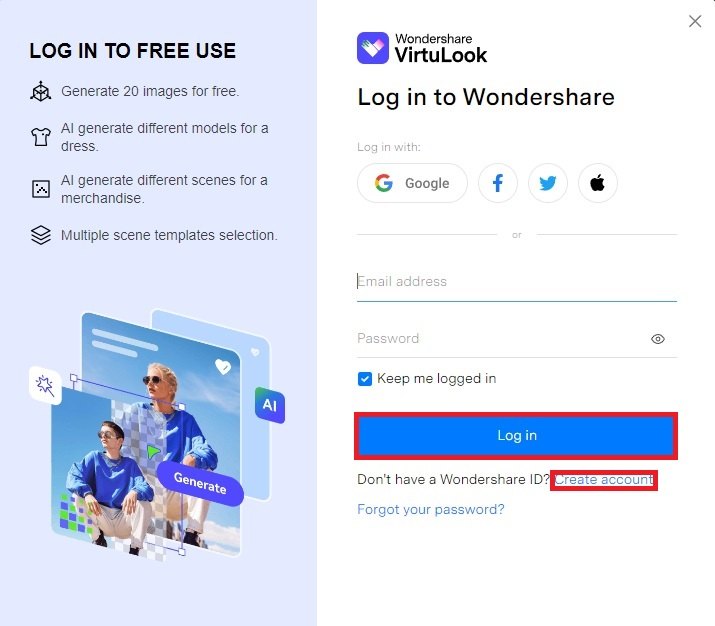Log in with the Google button
The width and height of the screenshot is (715, 626).
click(412, 183)
